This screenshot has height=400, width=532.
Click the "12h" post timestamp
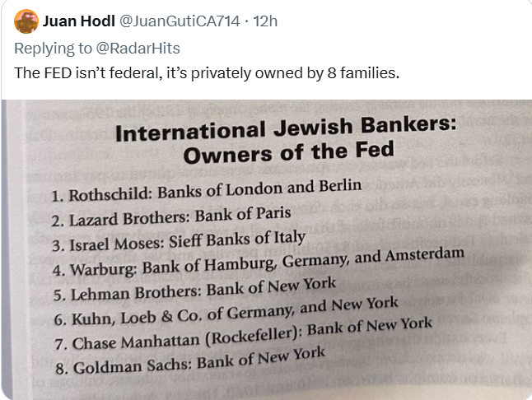[265, 21]
